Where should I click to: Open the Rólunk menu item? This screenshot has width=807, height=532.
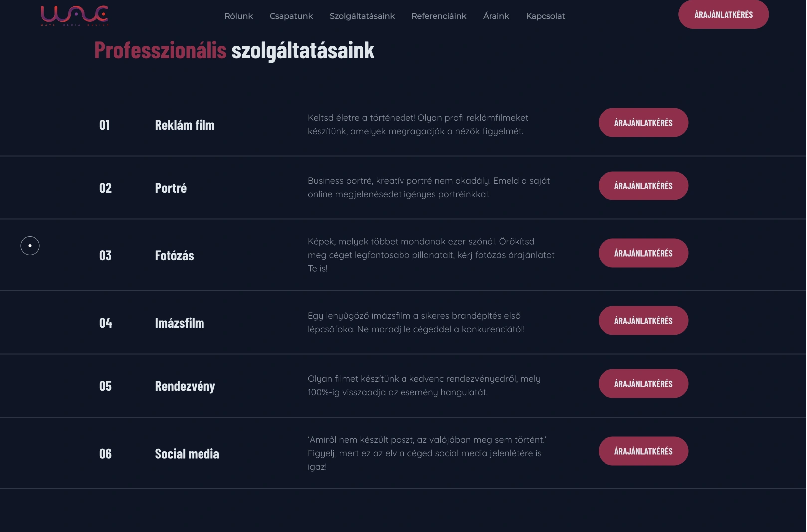tap(238, 16)
